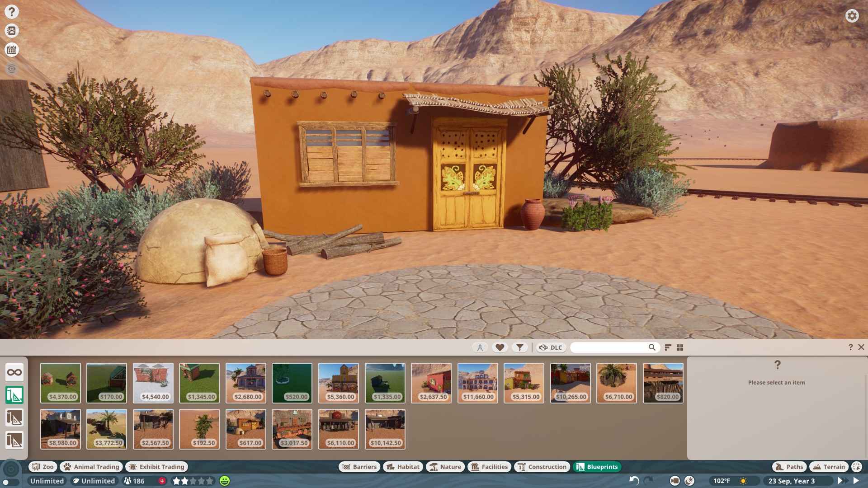This screenshot has height=488, width=868.
Task: Open the animal overview paw icon
Action: point(12,31)
